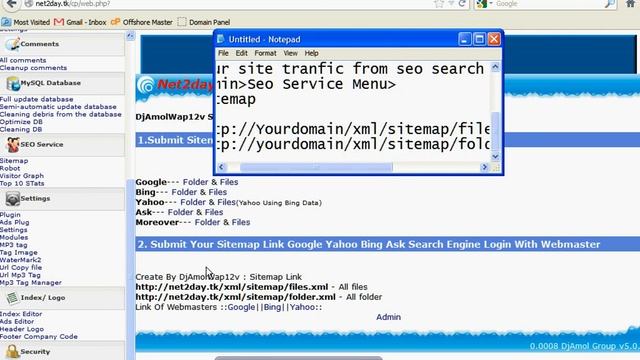Click the Settings section icon

(13, 199)
